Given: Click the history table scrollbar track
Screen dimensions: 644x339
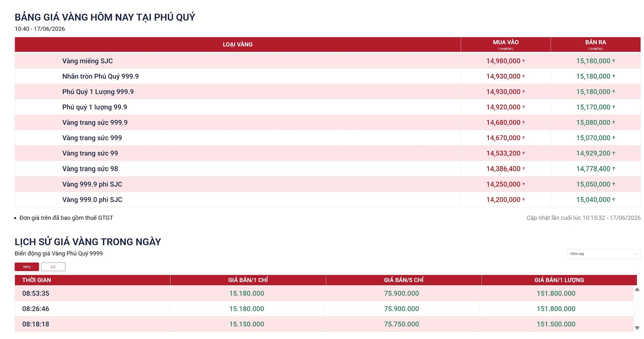Looking at the screenshot, I should 637,308.
